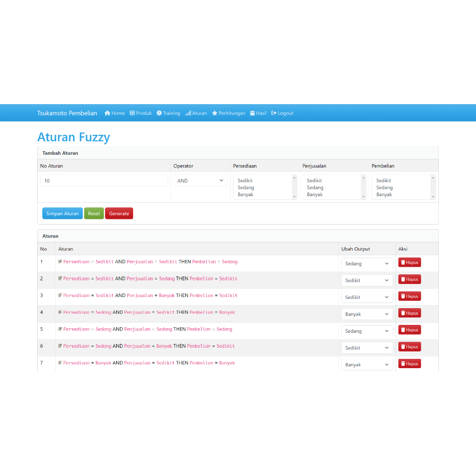The width and height of the screenshot is (476, 476).
Task: Click Tsukamoto Pembelian brand link
Action: coord(67,113)
